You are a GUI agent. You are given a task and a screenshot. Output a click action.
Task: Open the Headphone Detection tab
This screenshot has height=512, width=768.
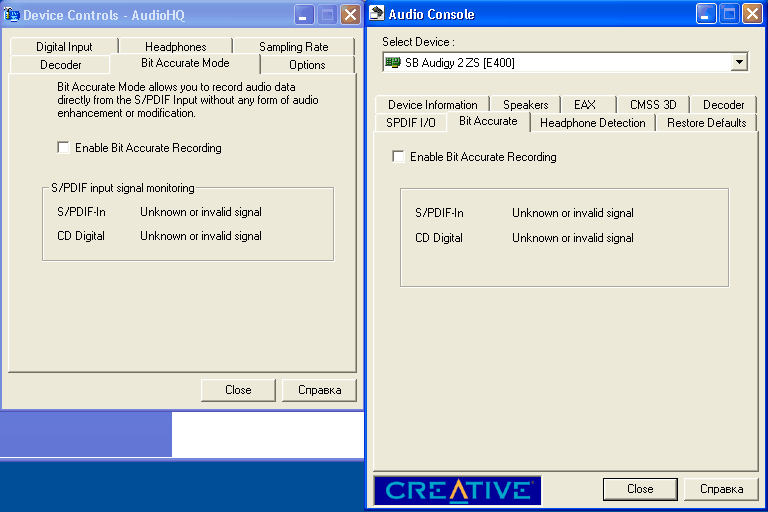coord(593,122)
